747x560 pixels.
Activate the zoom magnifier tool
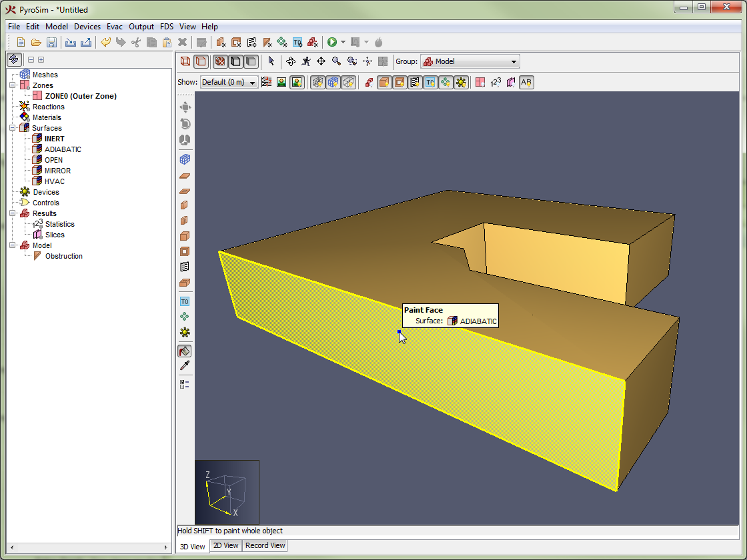[x=336, y=61]
